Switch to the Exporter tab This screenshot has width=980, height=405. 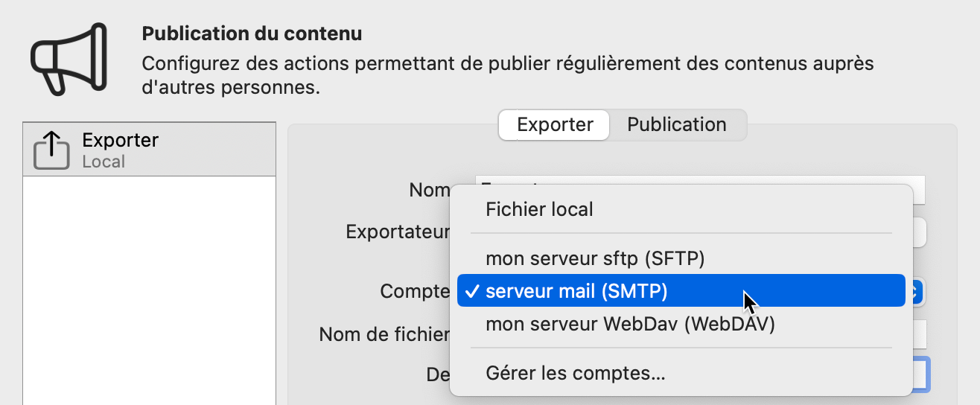point(555,124)
